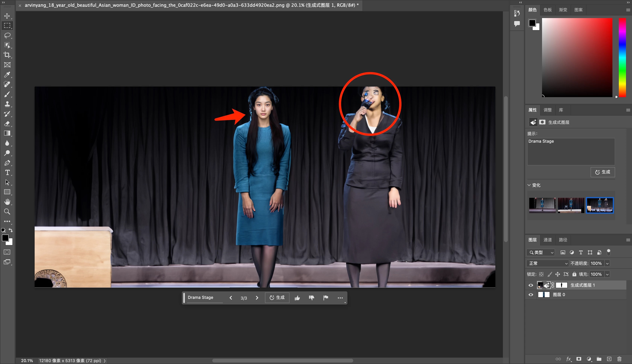
Task: Select the Lasso tool
Action: tap(7, 36)
